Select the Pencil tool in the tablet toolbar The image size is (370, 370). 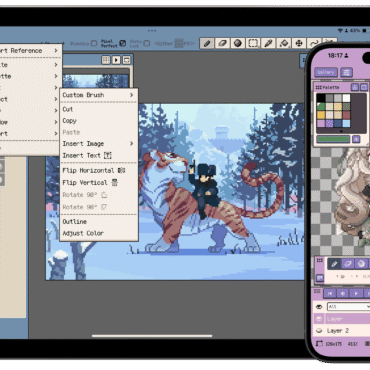click(207, 43)
